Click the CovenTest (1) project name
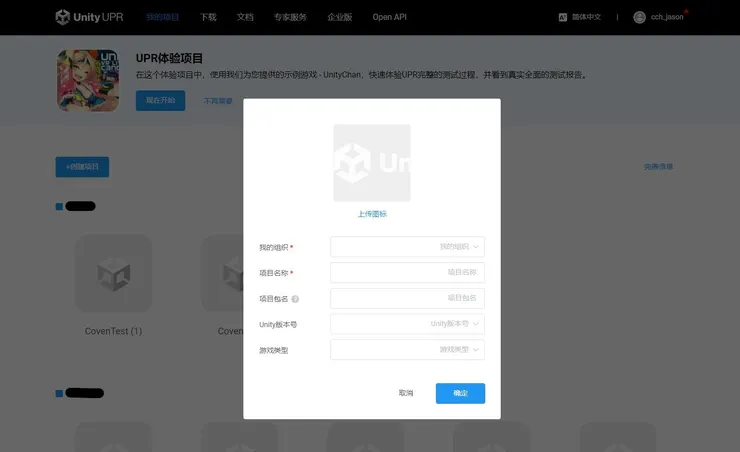This screenshot has height=452, width=740. pyautogui.click(x=113, y=331)
